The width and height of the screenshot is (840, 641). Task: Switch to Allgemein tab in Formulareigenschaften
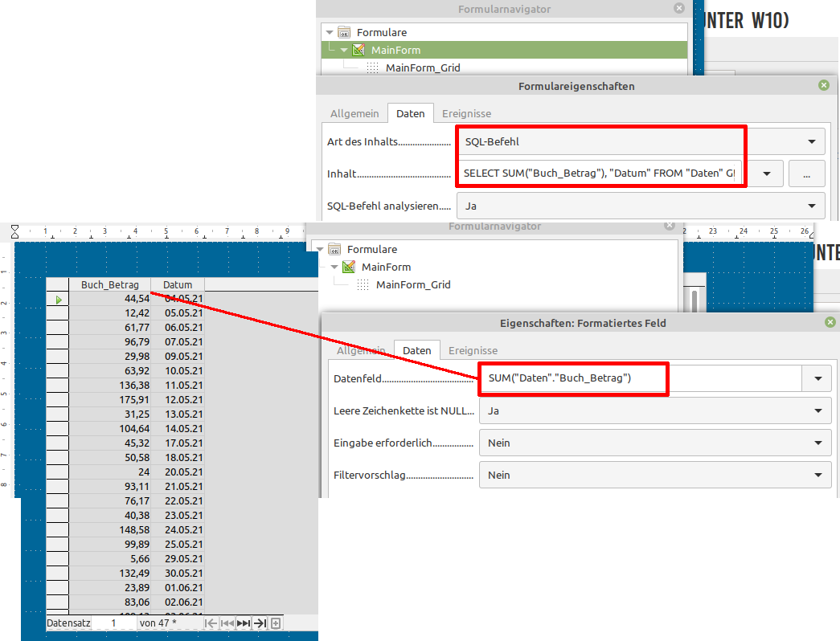(x=354, y=113)
